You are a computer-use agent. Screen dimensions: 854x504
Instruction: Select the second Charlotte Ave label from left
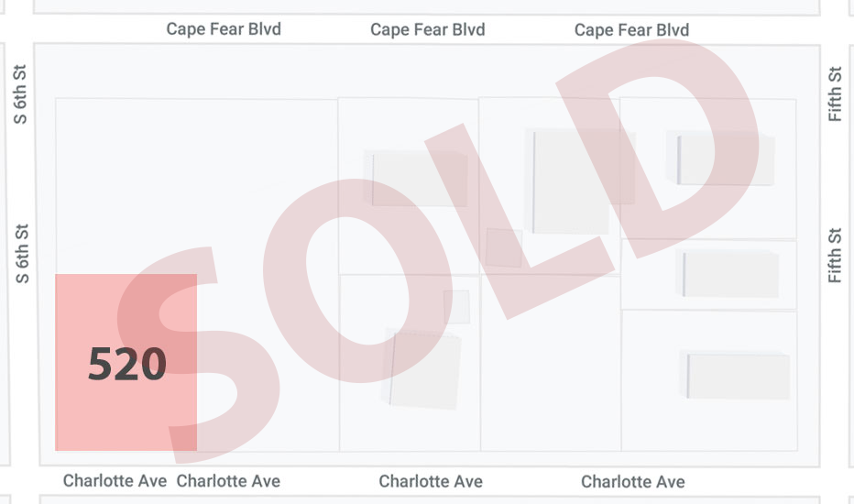pos(228,481)
